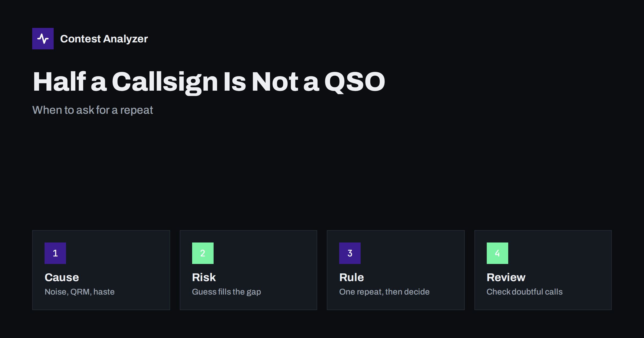The height and width of the screenshot is (338, 644).
Task: Select the first card panel background
Action: tap(101, 270)
